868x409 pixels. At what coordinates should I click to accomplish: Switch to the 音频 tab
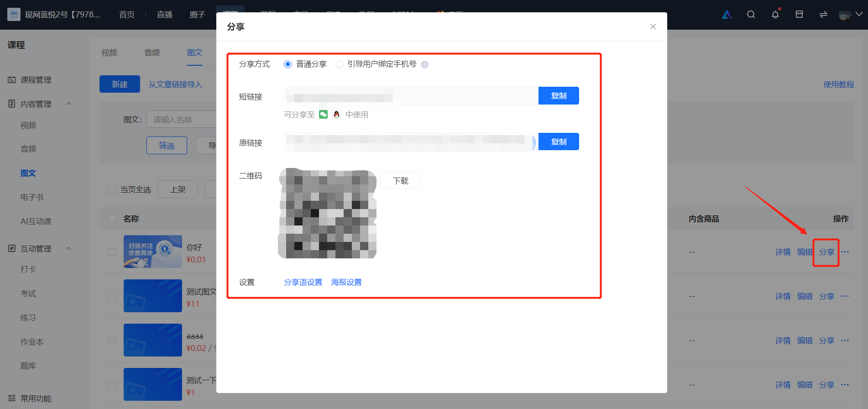tap(152, 52)
